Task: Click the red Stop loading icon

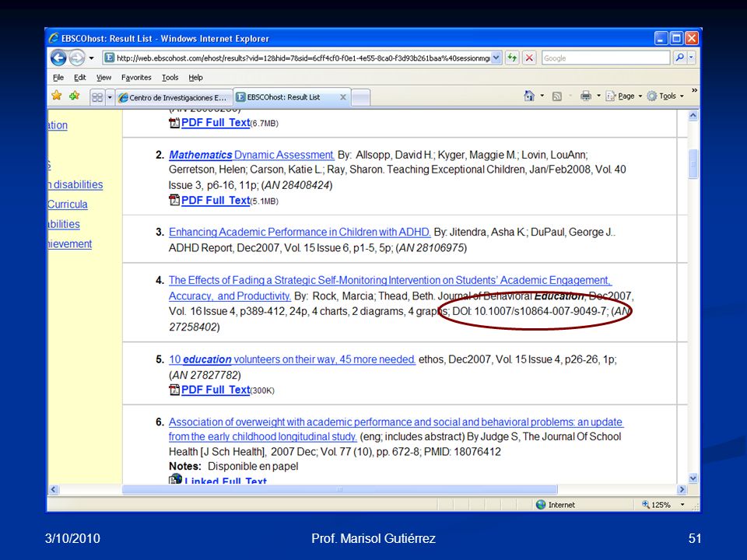Action: [529, 58]
